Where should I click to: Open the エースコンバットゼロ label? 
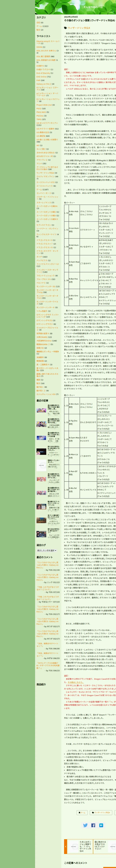46,182
